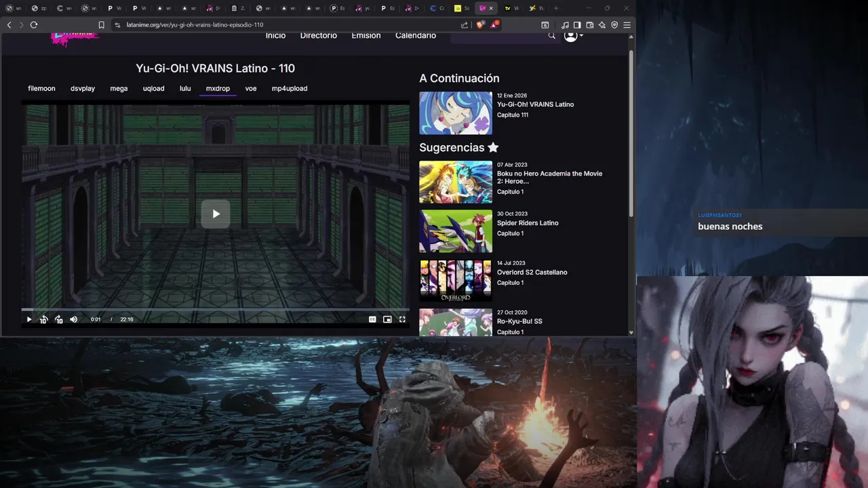Select the mega server tab
Viewport: 868px width, 488px height.
click(x=119, y=89)
